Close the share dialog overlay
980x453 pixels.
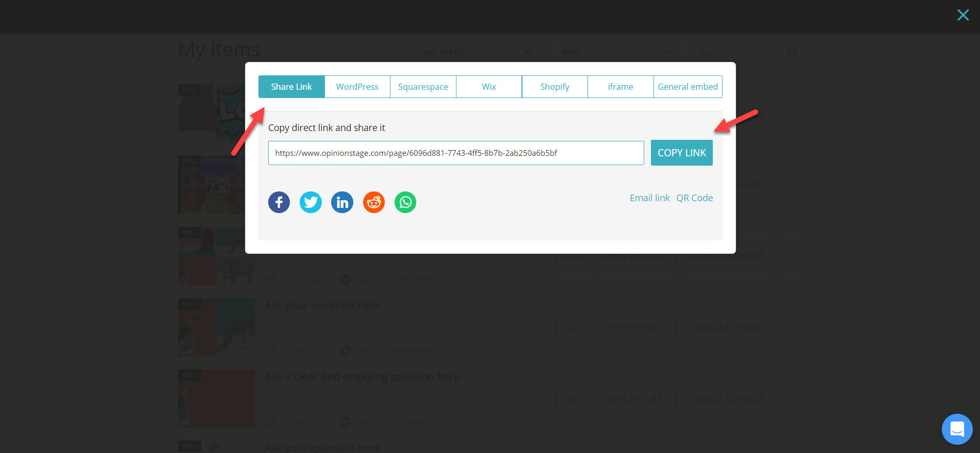point(962,15)
